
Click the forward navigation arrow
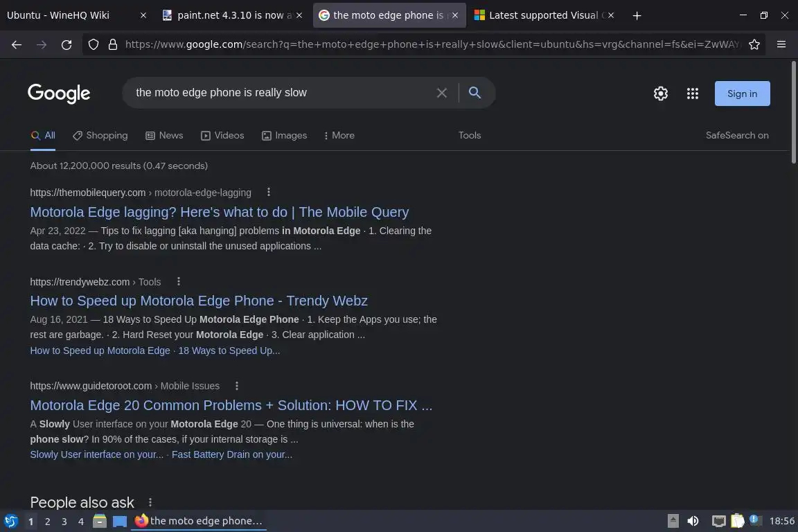(x=42, y=45)
